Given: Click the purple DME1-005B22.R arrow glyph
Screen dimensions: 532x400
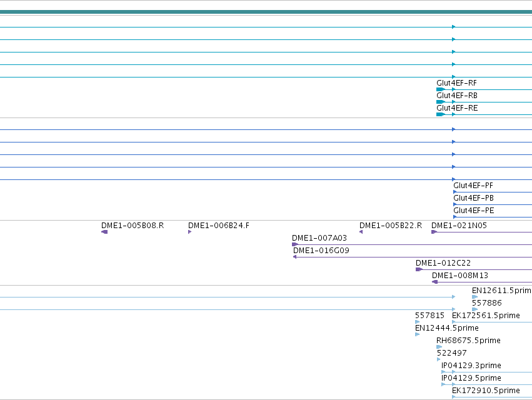Looking at the screenshot, I should [x=361, y=232].
